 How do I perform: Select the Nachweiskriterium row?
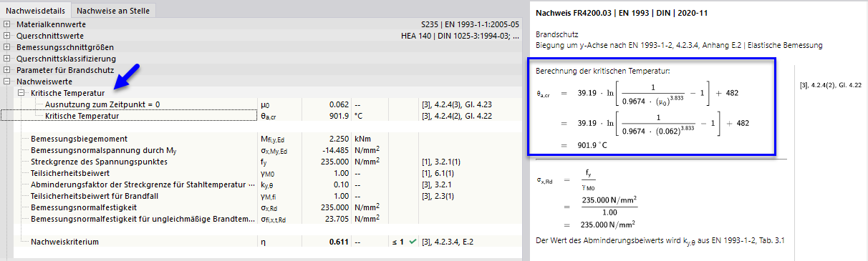[x=263, y=242]
